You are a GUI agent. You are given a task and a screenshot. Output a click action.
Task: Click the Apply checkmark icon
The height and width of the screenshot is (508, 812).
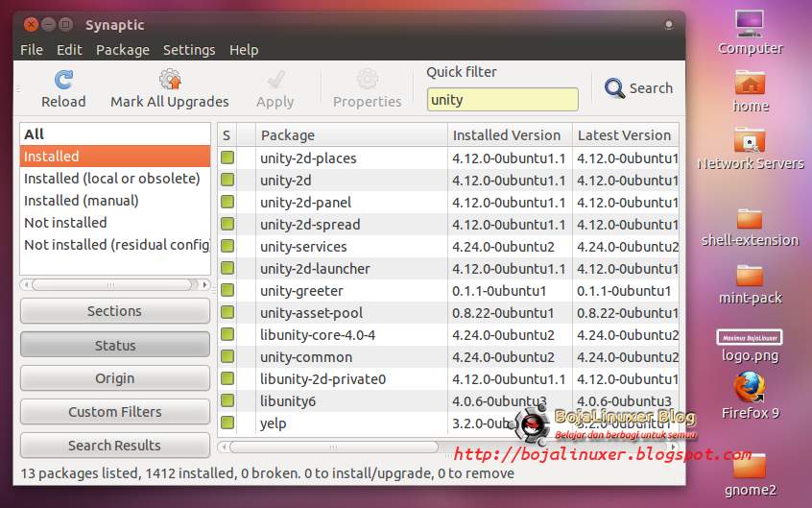[275, 80]
